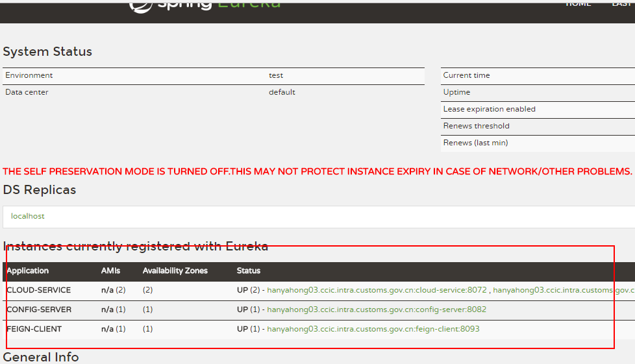
Task: Open the feign-client:8093 instance link
Action: (x=373, y=329)
